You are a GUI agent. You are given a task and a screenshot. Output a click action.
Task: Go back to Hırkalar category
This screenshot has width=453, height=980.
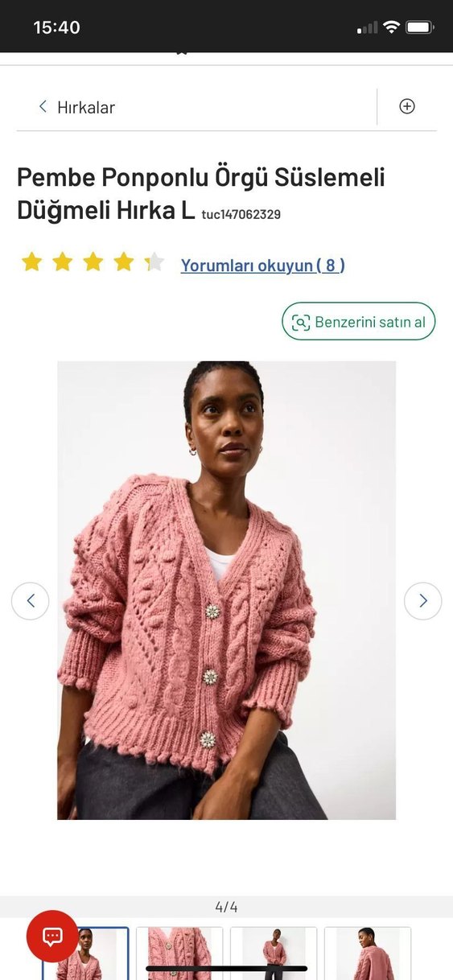pos(86,107)
